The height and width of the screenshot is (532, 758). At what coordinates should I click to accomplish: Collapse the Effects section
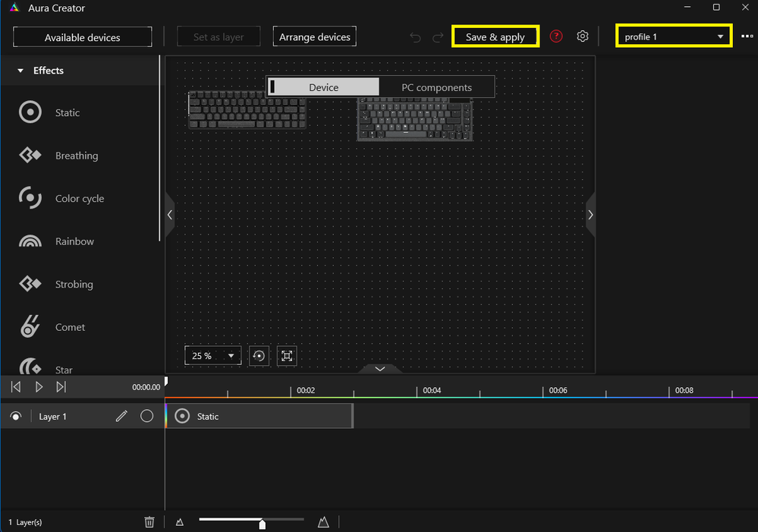click(20, 71)
